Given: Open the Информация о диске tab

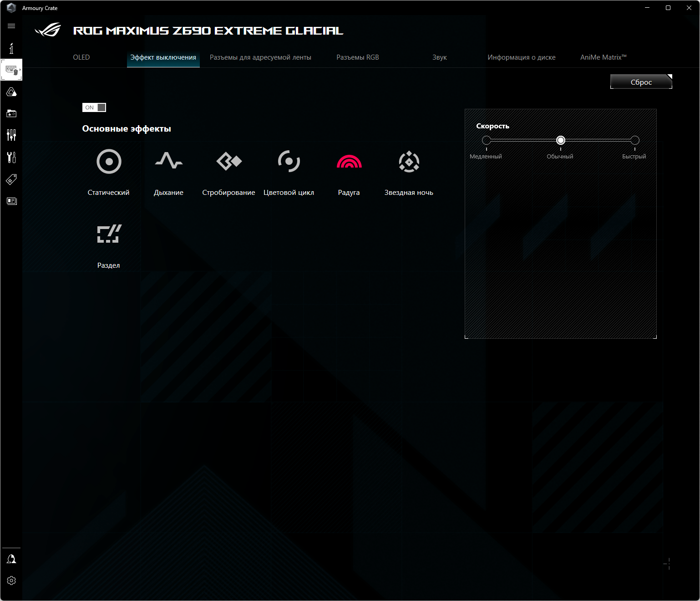Looking at the screenshot, I should (x=522, y=57).
